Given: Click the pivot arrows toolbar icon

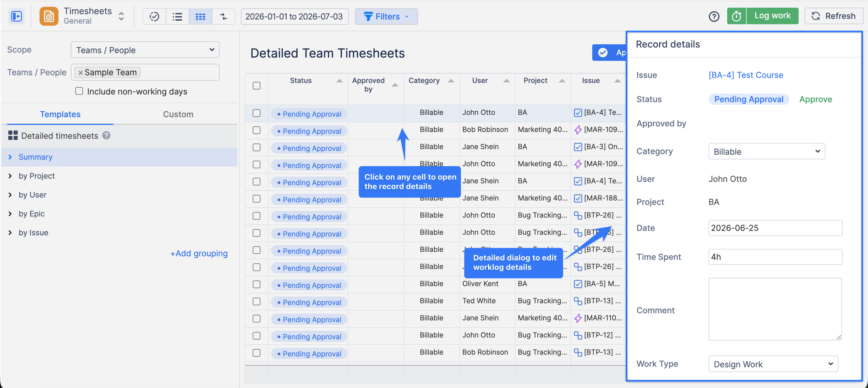Looking at the screenshot, I should [223, 17].
